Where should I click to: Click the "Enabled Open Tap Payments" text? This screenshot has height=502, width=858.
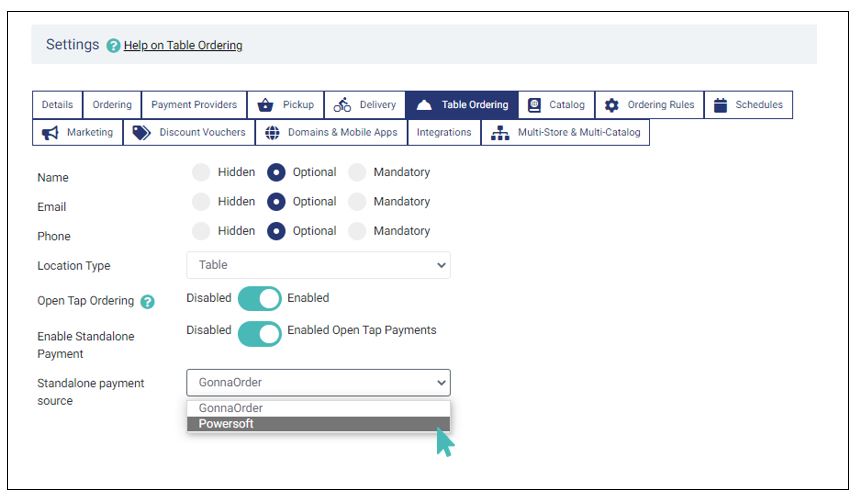coord(362,330)
